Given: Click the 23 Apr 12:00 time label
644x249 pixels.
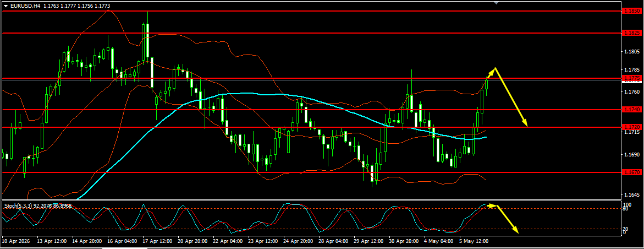Looking at the screenshot, I should pyautogui.click(x=264, y=241).
